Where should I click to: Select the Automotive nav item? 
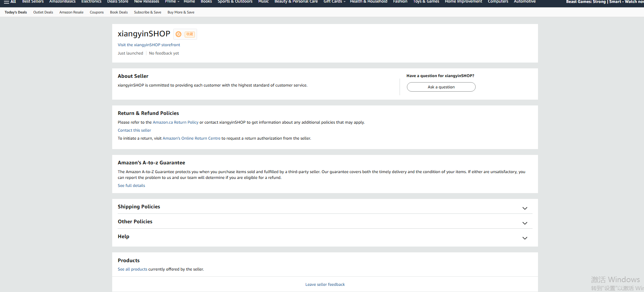pyautogui.click(x=525, y=2)
